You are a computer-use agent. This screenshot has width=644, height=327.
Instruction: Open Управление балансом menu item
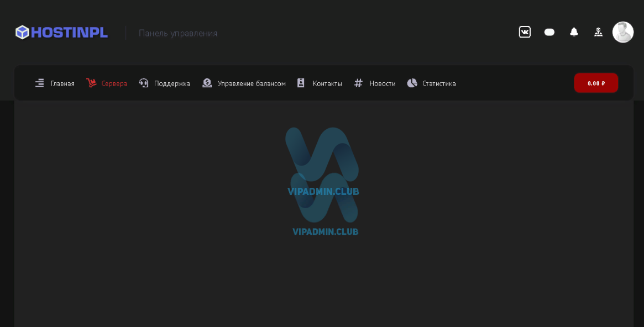tap(252, 84)
